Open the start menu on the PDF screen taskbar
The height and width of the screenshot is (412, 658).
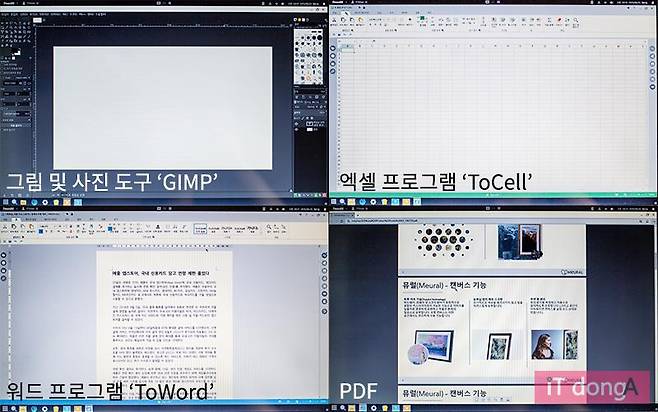(334, 408)
